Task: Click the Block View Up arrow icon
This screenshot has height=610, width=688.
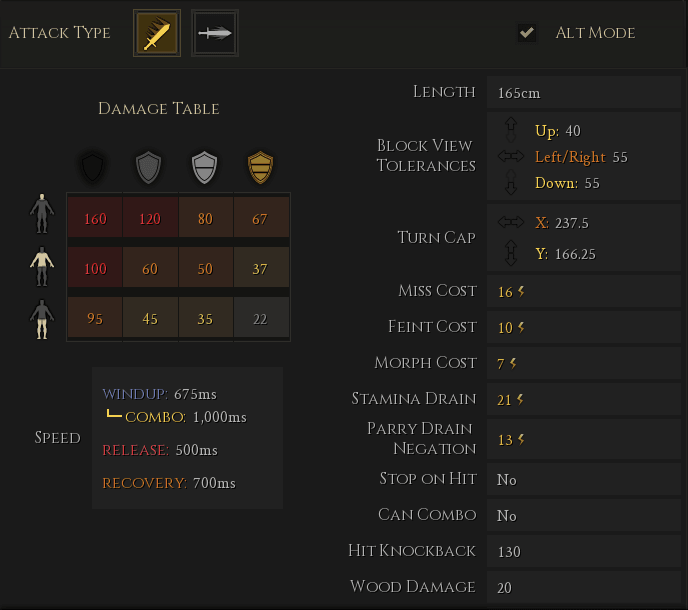Action: [x=511, y=129]
